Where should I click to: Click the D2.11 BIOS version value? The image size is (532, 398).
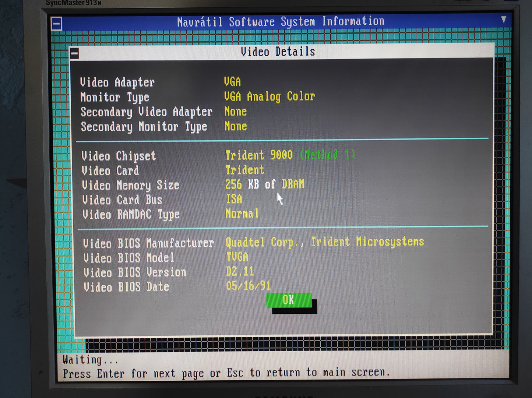pos(240,272)
